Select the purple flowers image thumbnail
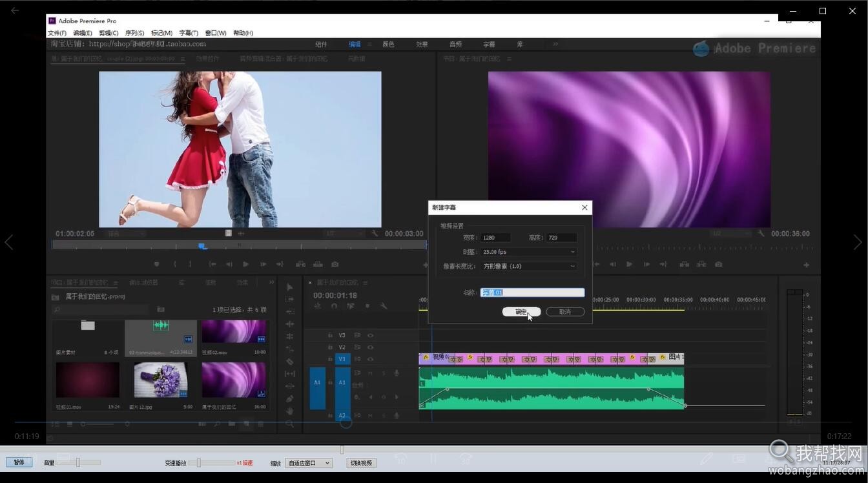Image resolution: width=868 pixels, height=483 pixels. (x=161, y=379)
